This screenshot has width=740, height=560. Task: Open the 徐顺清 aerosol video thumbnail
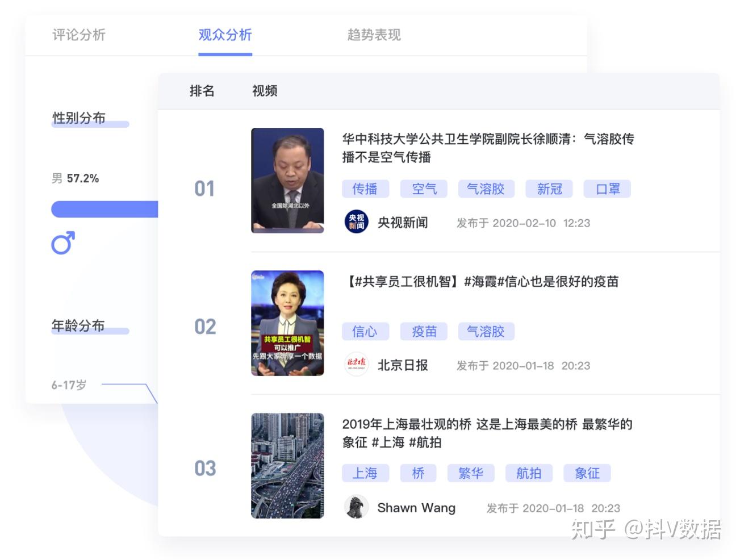(x=287, y=181)
